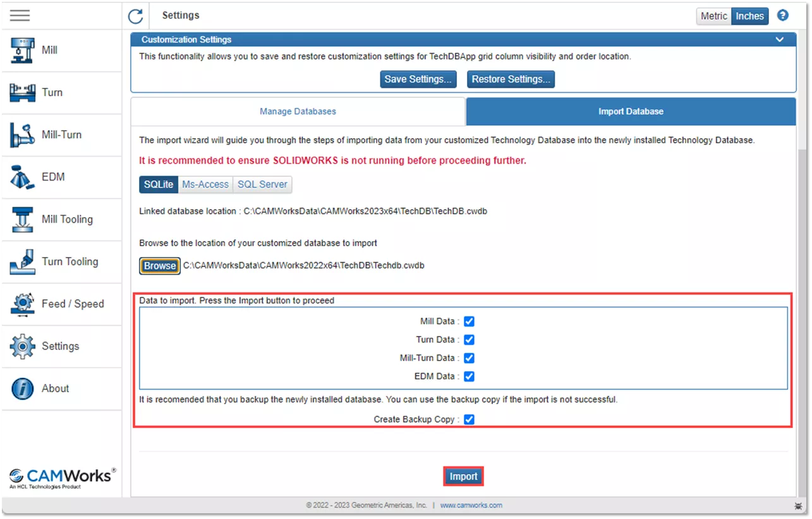Click the CAMWorks2022x64 Techdb.cwdb path text
The image size is (812, 519).
[304, 266]
